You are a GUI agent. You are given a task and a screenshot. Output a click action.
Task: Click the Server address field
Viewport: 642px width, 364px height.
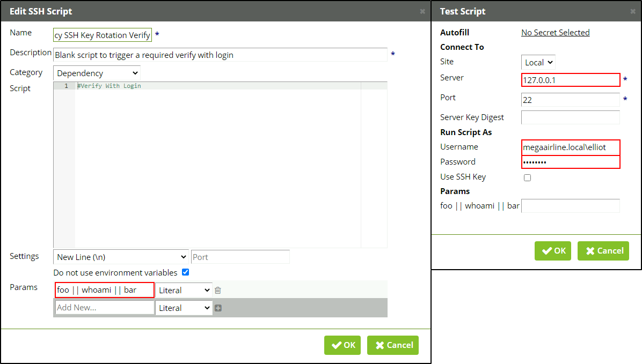(570, 80)
